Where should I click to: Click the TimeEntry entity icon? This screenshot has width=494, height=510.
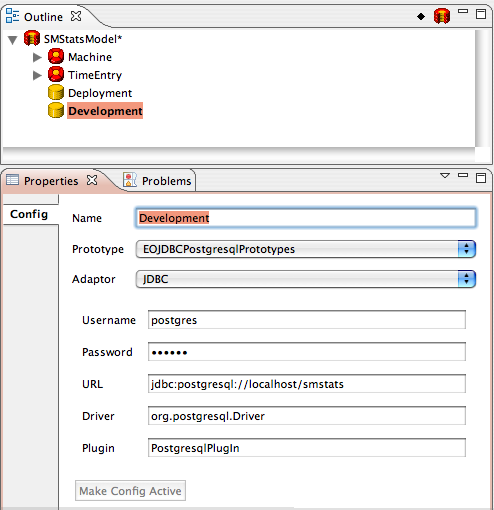(x=56, y=74)
